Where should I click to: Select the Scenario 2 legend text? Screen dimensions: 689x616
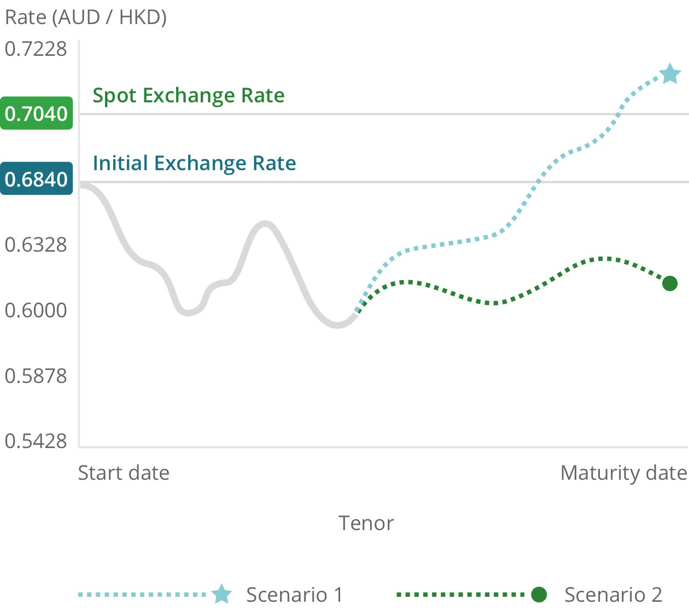pos(613,595)
